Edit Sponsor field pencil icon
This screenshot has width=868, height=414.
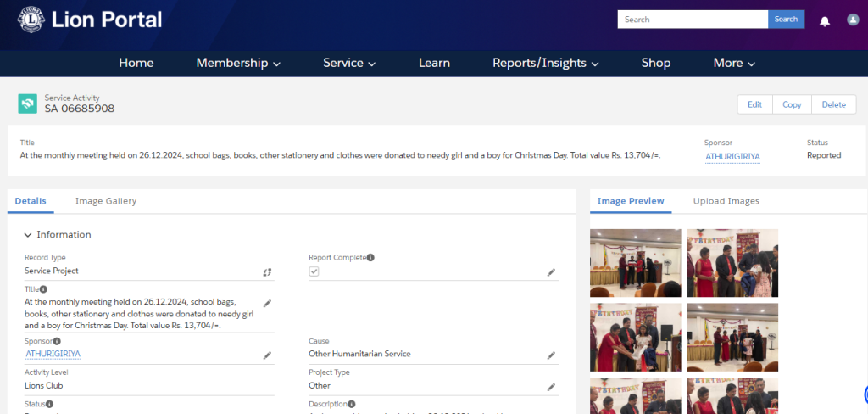pos(267,355)
